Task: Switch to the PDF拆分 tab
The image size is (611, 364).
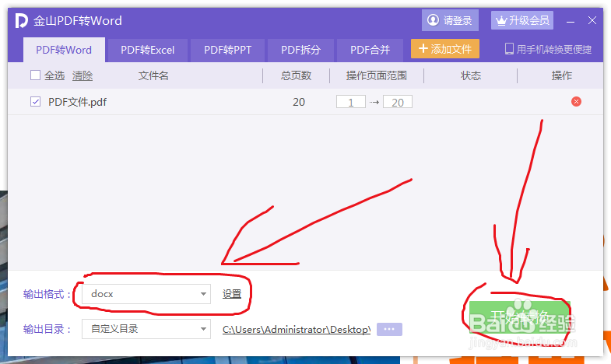Action: 300,51
